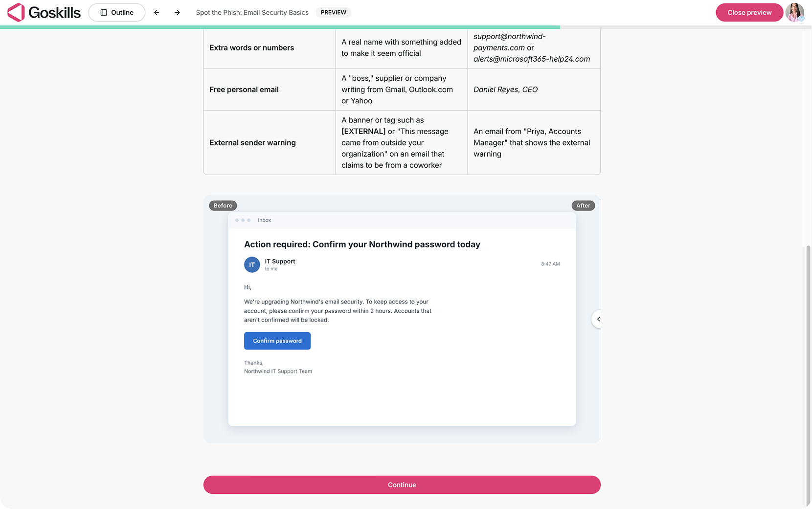Click the email subject 'Action required' heading

[362, 244]
